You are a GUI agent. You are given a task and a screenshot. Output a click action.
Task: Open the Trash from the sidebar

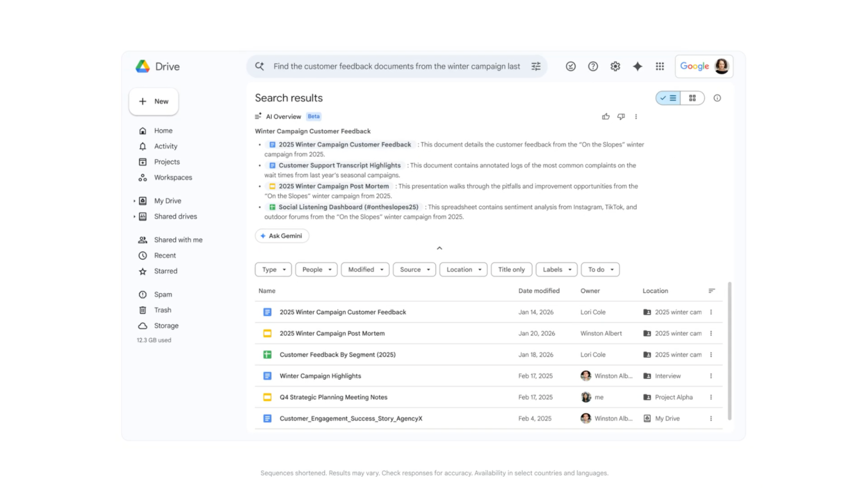click(x=162, y=310)
